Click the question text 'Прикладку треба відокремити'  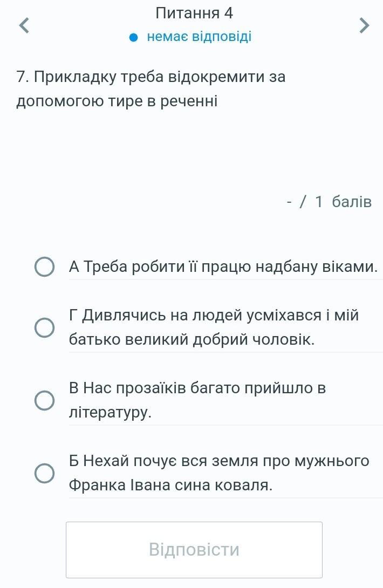tap(151, 77)
